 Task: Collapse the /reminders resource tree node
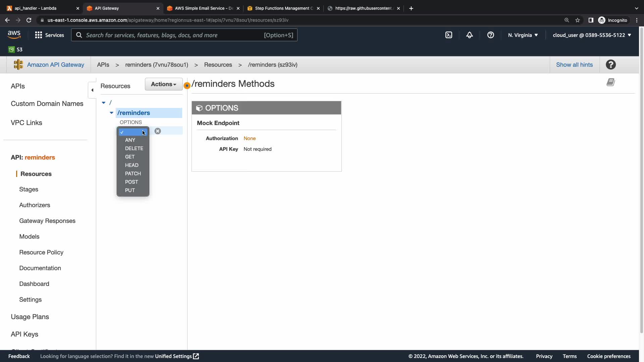click(x=111, y=113)
